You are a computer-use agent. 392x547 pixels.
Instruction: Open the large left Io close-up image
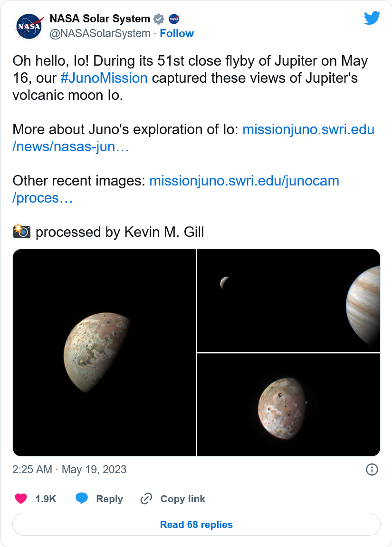[104, 352]
